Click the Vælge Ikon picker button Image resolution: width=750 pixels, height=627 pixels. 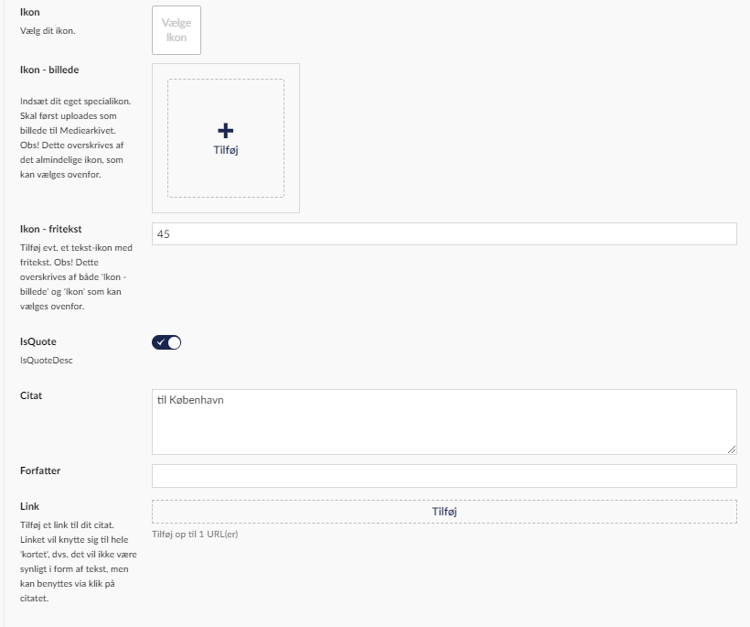(176, 30)
